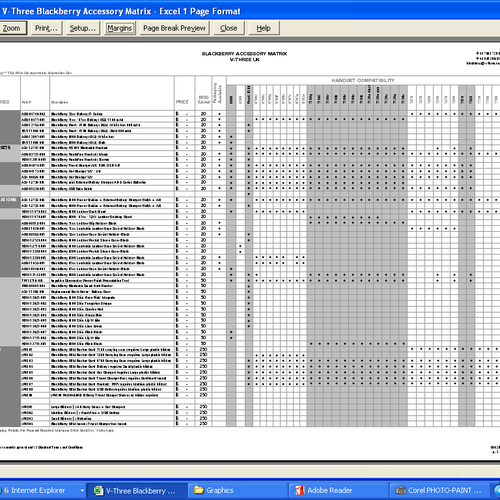
Task: Click the 'Description' column header
Action: pyautogui.click(x=60, y=102)
